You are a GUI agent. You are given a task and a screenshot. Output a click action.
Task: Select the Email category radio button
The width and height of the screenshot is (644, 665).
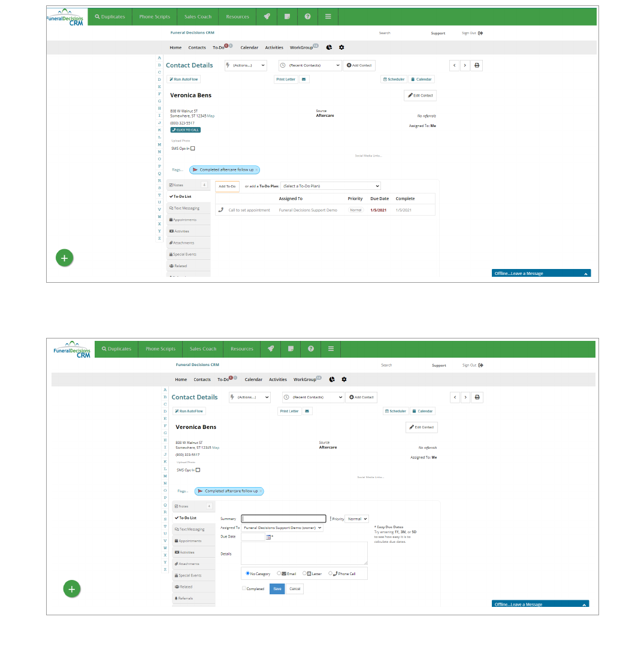point(279,573)
